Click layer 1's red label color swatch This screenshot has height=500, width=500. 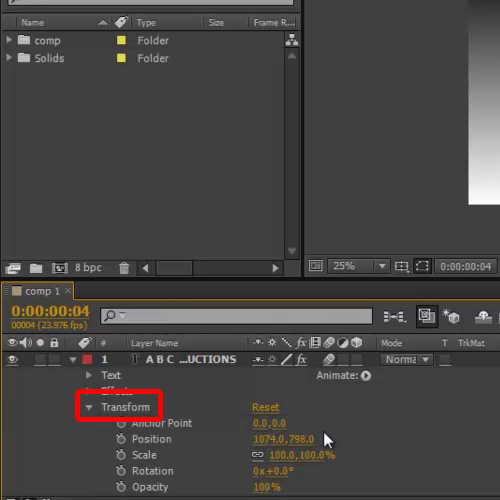87,359
